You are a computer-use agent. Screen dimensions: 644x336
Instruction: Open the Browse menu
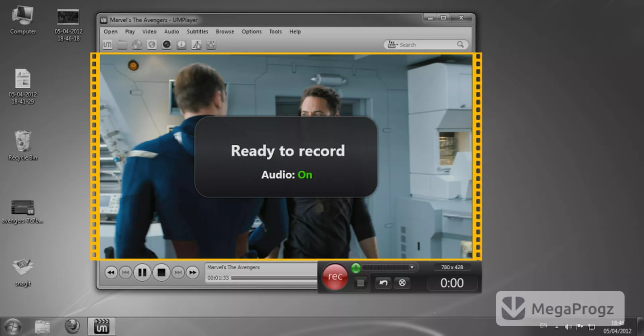click(225, 31)
